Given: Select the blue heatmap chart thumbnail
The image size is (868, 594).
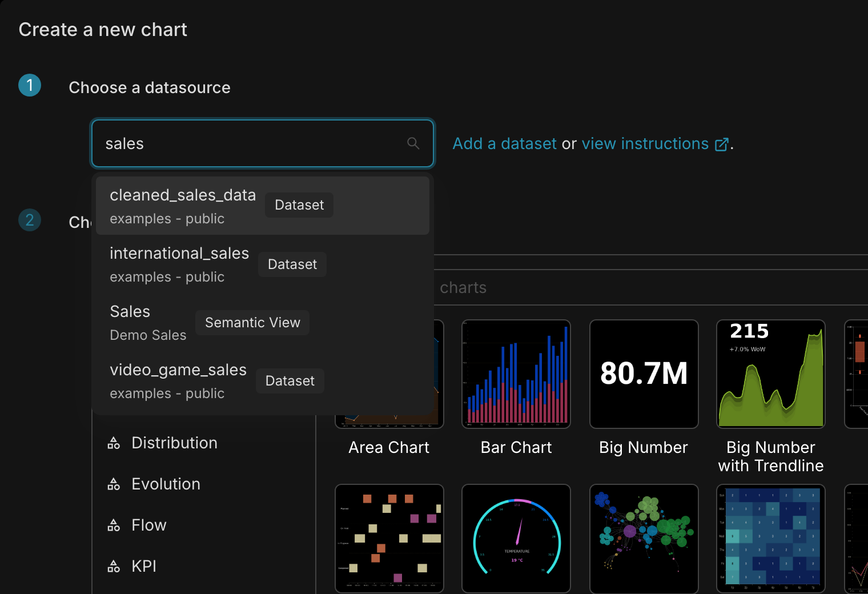Looking at the screenshot, I should click(771, 539).
